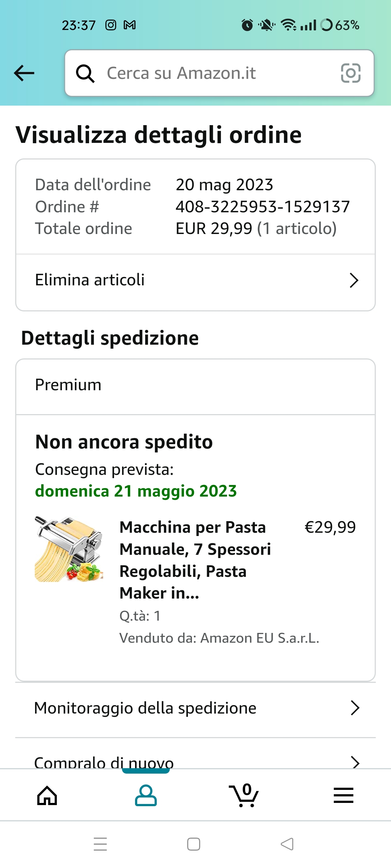391x868 pixels.
Task: Tap the alarm status icon
Action: click(x=247, y=25)
